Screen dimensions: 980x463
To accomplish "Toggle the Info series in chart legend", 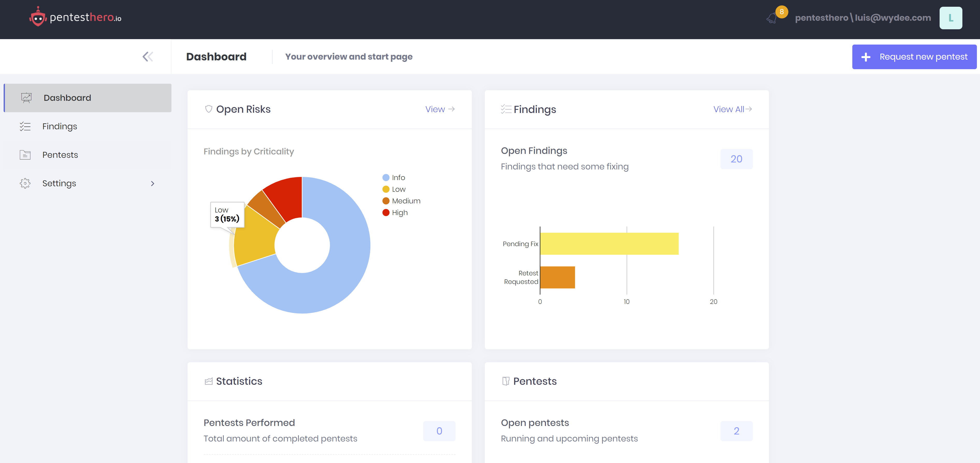I will tap(398, 178).
